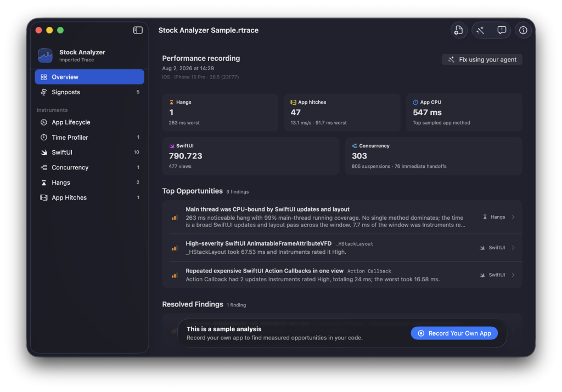Select Overview in the sidebar

pyautogui.click(x=89, y=77)
